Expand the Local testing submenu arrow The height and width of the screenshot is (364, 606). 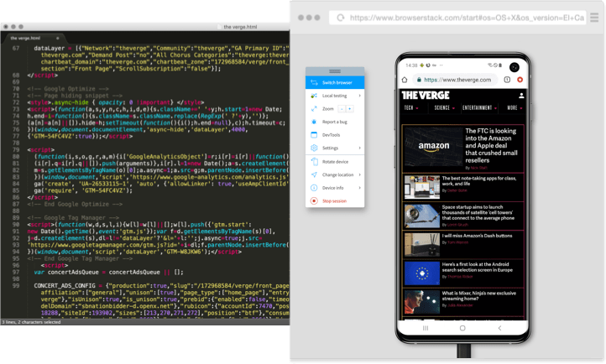(359, 96)
